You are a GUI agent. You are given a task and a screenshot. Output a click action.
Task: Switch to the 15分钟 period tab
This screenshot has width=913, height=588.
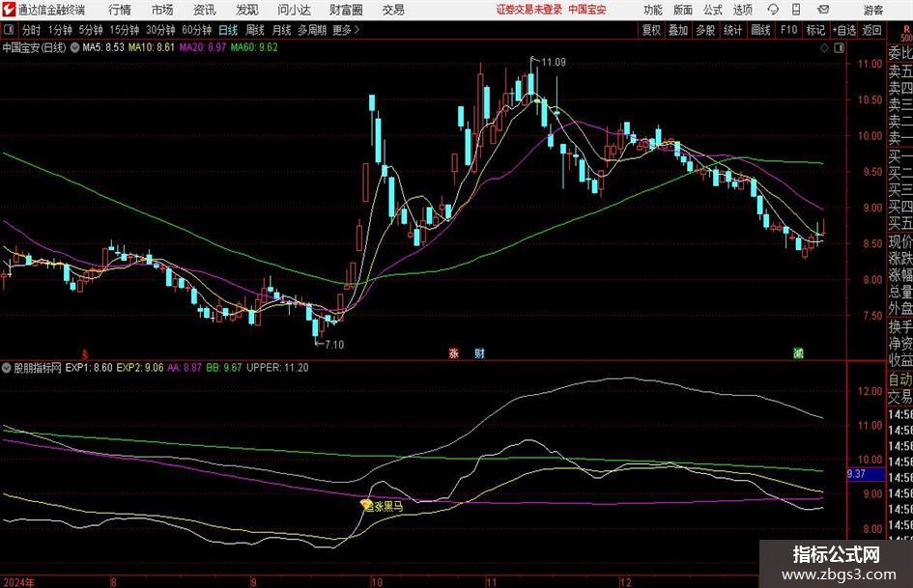pos(124,30)
